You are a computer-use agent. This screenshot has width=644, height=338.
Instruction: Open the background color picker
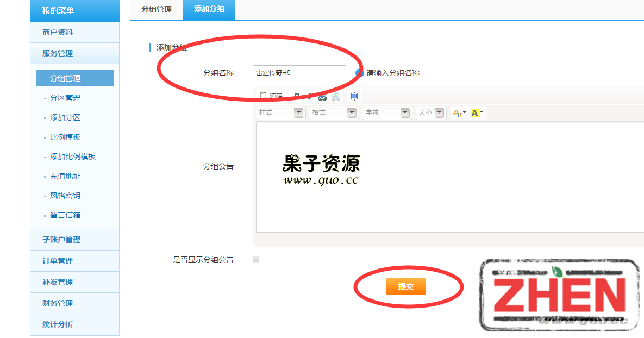pyautogui.click(x=477, y=112)
